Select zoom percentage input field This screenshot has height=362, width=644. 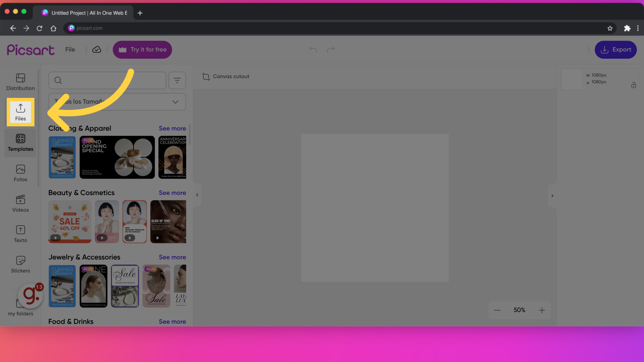519,309
